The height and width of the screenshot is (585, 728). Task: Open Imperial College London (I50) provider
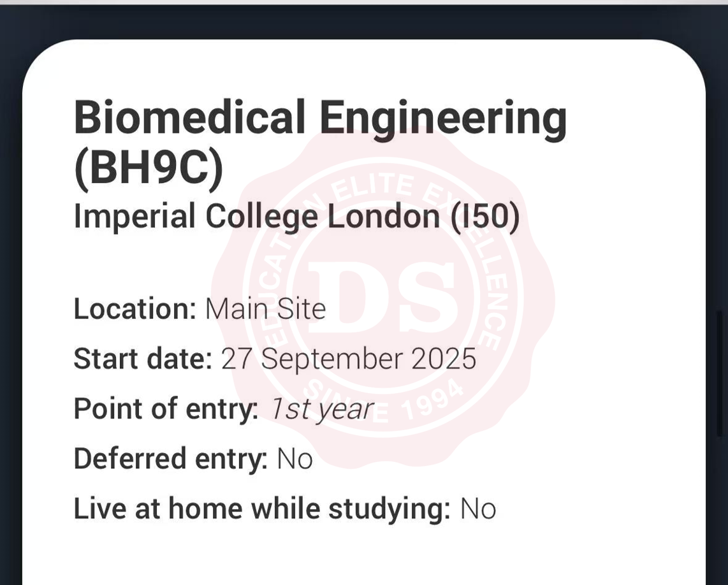pos(296,217)
